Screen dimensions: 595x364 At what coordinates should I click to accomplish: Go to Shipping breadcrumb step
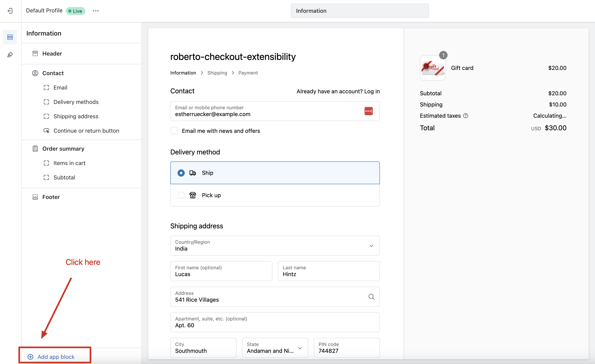tap(217, 73)
